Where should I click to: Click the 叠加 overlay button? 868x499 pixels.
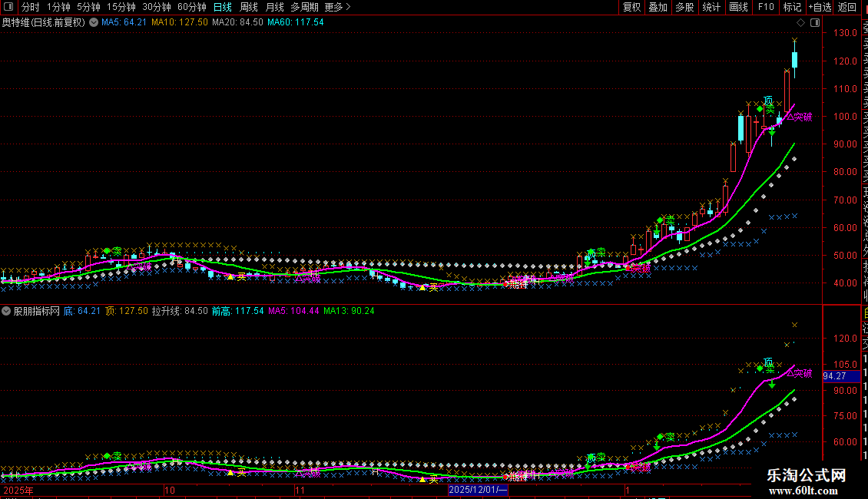coord(658,7)
